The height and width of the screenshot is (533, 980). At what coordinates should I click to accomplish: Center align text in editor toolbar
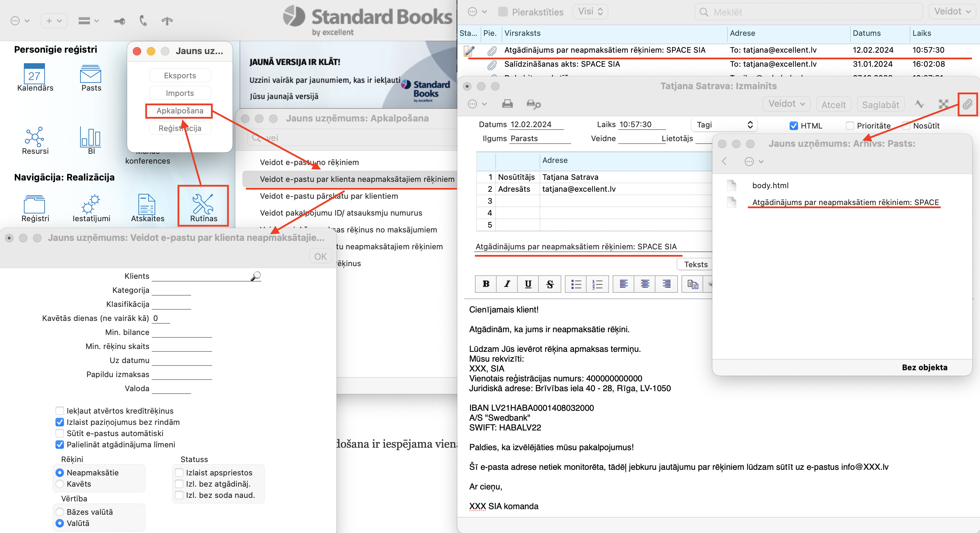click(645, 284)
